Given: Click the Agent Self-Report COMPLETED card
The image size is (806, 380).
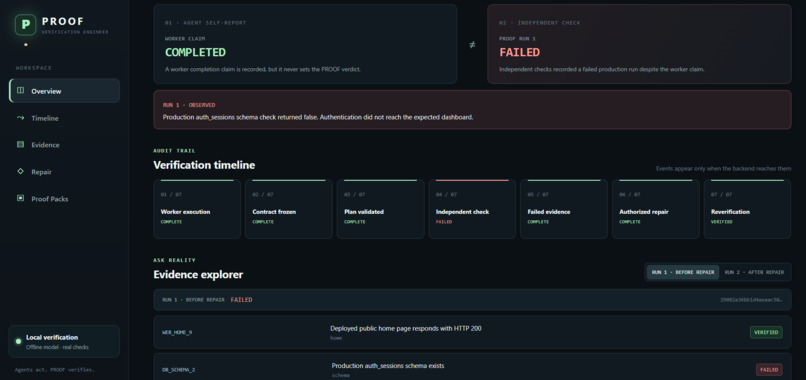Looking at the screenshot, I should pos(305,44).
